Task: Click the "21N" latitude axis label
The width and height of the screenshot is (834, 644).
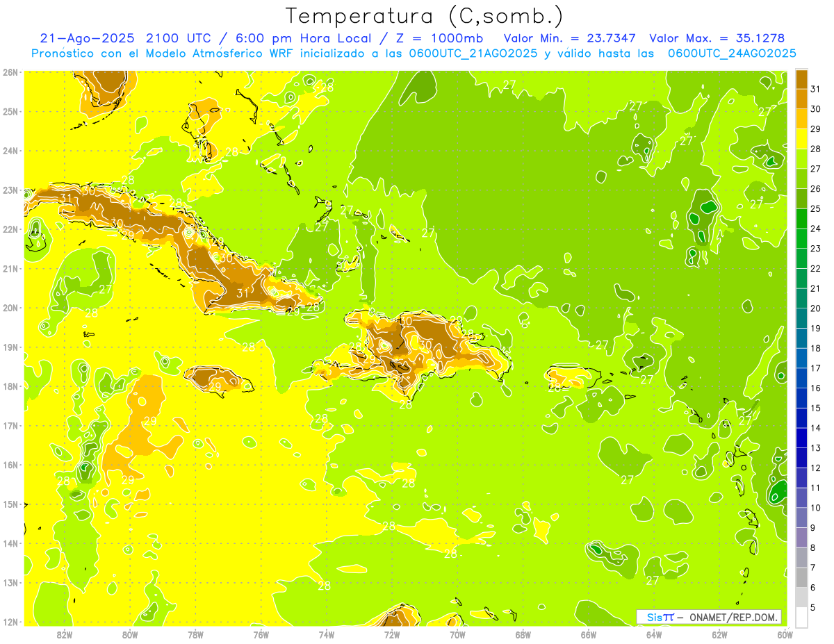Action: point(10,268)
